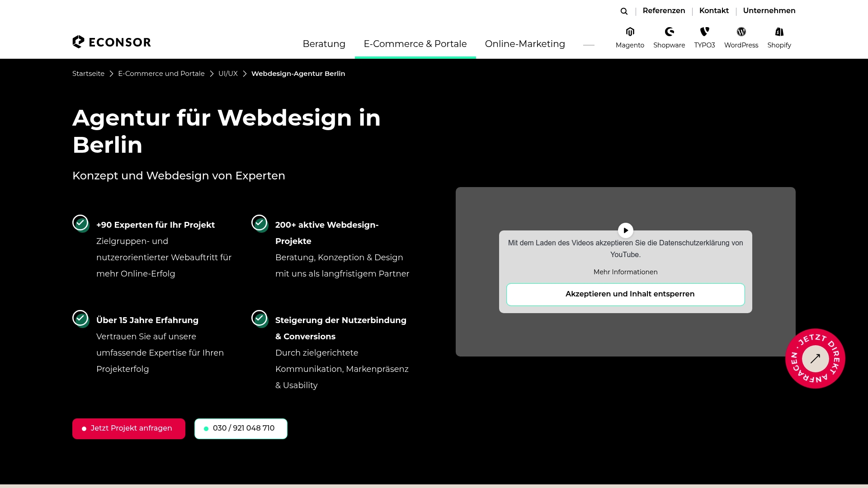Open the Unternehmen menu item
The image size is (868, 488).
(x=769, y=10)
